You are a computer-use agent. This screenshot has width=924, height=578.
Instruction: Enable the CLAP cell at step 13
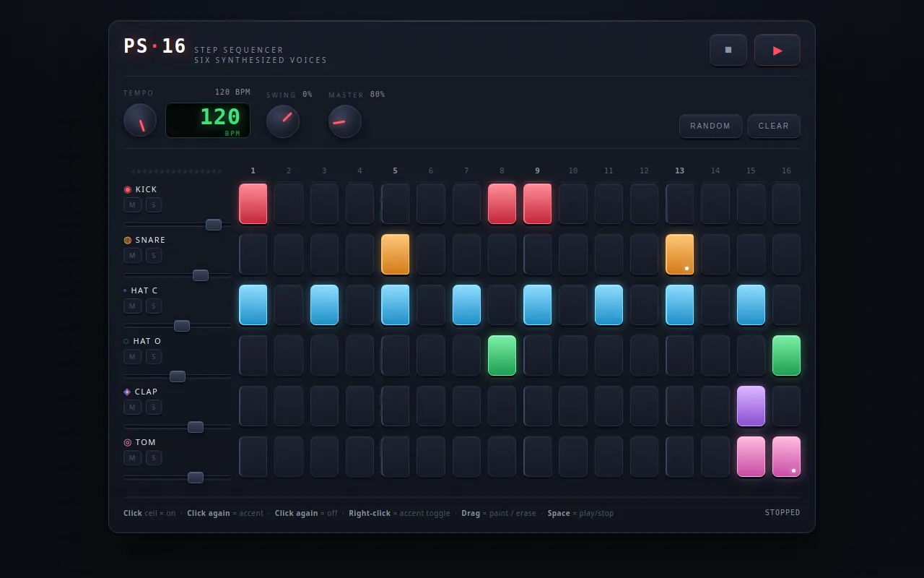point(680,406)
